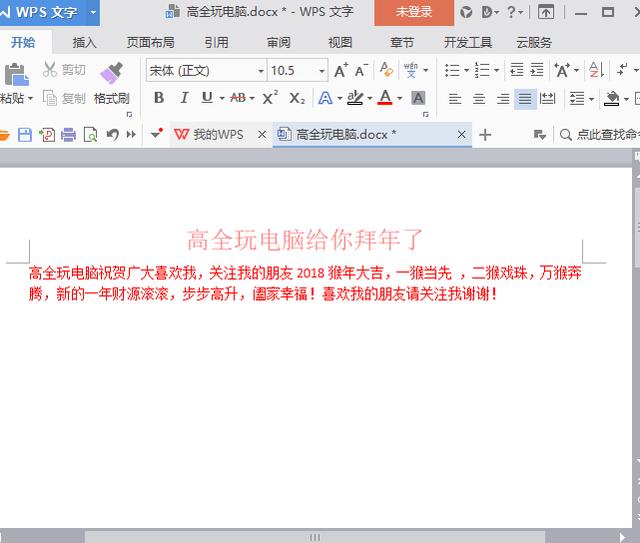Click the Copy icon

pos(50,98)
